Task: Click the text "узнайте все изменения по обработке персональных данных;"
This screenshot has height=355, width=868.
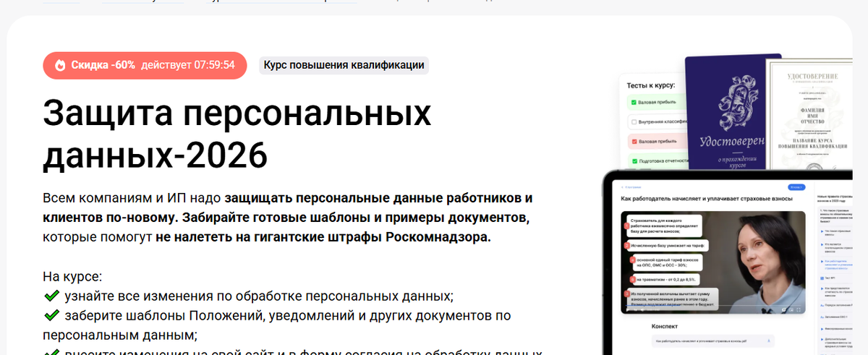Action: click(259, 296)
